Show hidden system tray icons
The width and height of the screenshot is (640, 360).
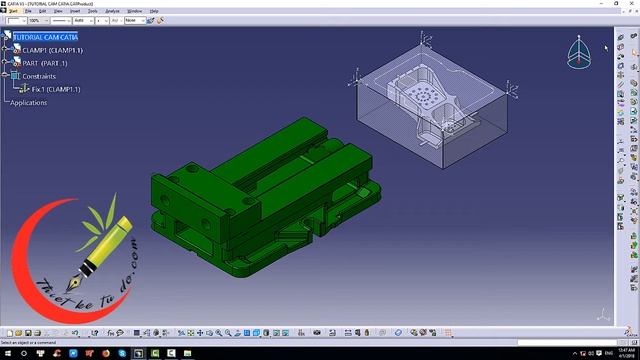tap(575, 353)
